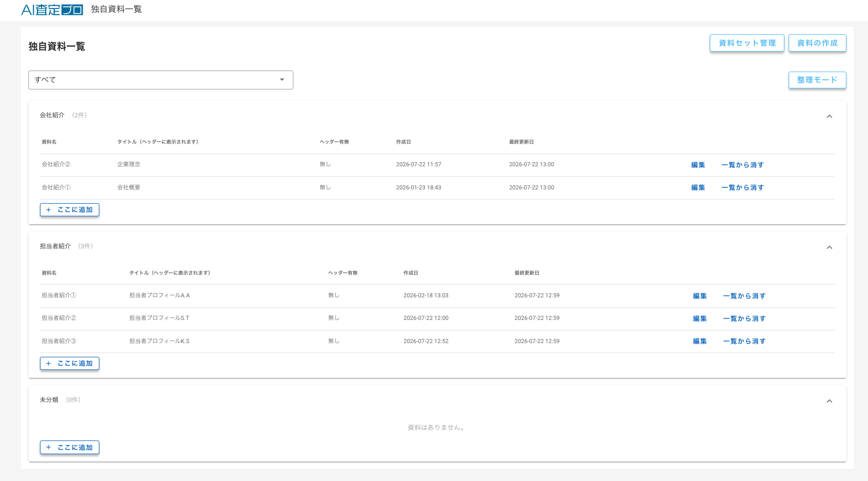
Task: Edit 担当者紹介① profile A.A
Action: click(x=700, y=296)
